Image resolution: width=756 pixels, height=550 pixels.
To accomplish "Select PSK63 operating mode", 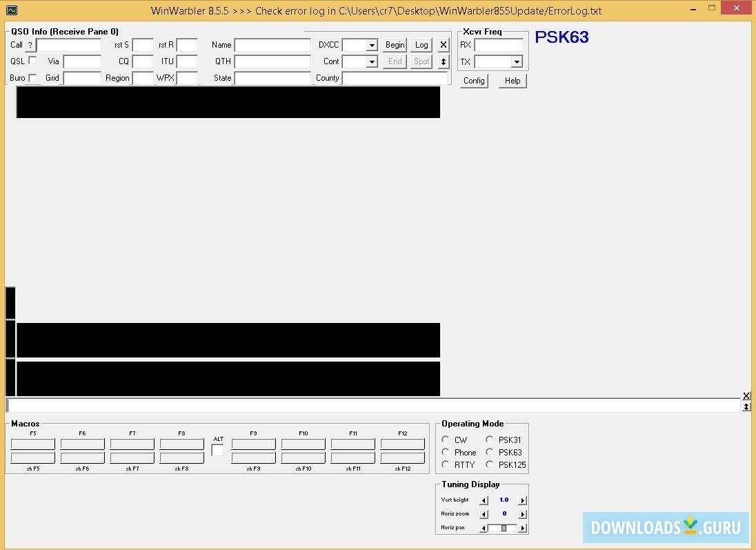I will tap(489, 452).
